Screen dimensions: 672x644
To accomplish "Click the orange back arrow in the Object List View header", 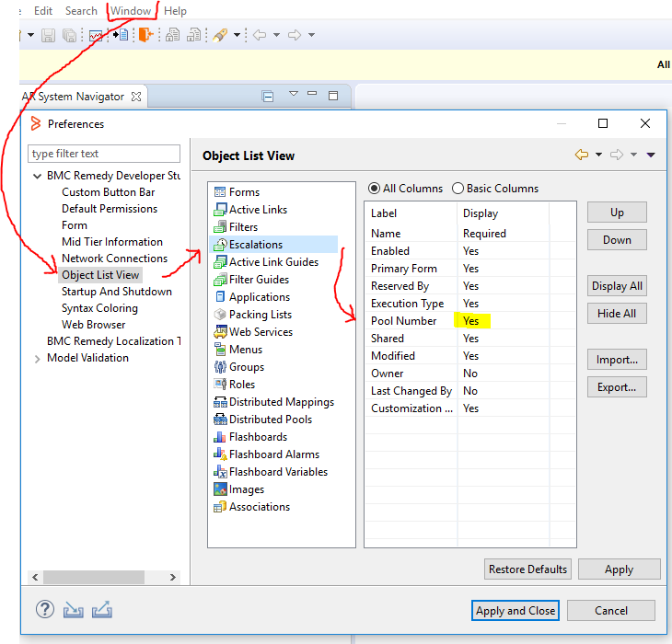I will click(582, 155).
